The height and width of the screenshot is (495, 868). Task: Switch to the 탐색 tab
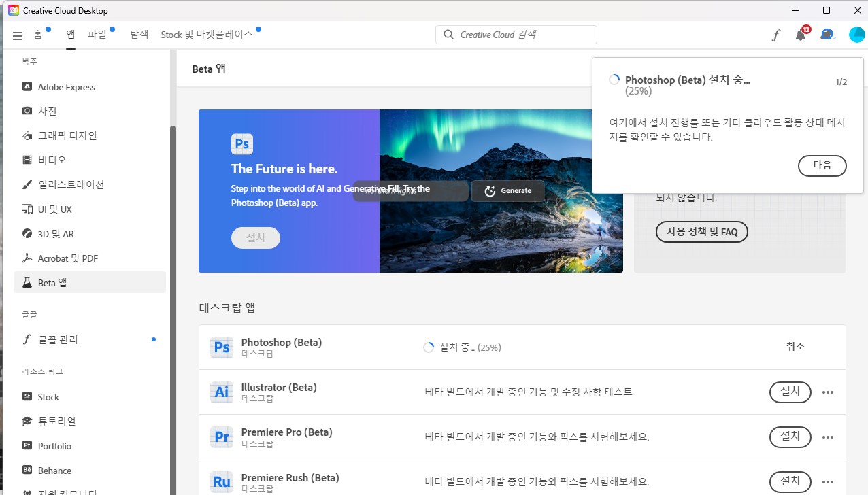tap(139, 35)
